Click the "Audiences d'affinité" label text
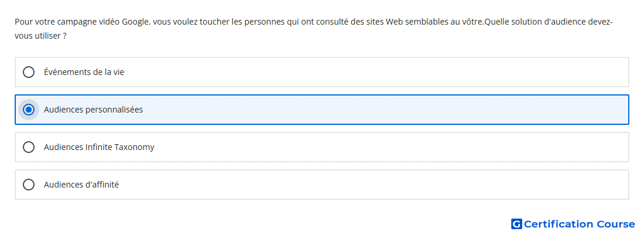 [x=81, y=185]
